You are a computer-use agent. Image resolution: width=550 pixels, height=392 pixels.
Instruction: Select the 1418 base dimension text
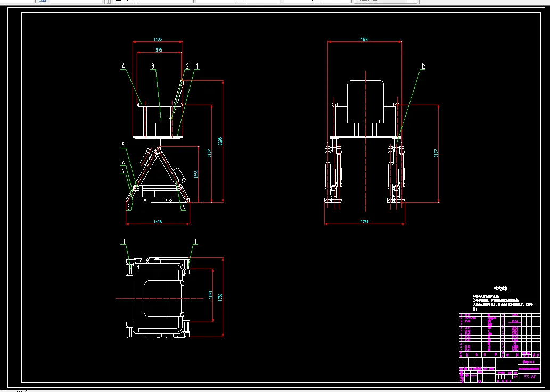tap(158, 222)
